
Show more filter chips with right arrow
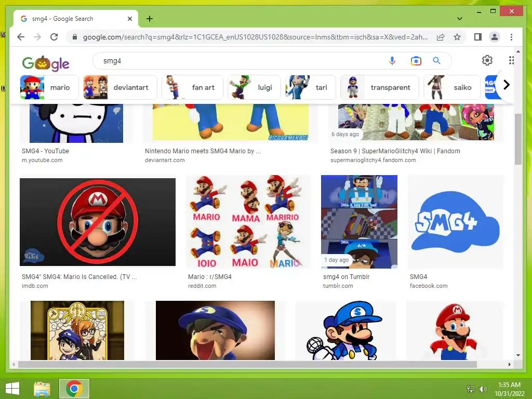pos(506,85)
